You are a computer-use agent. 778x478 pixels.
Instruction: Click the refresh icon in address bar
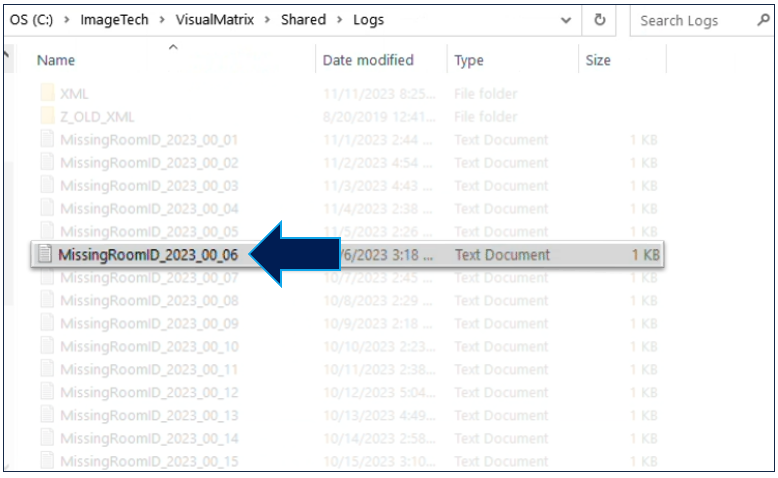point(600,20)
